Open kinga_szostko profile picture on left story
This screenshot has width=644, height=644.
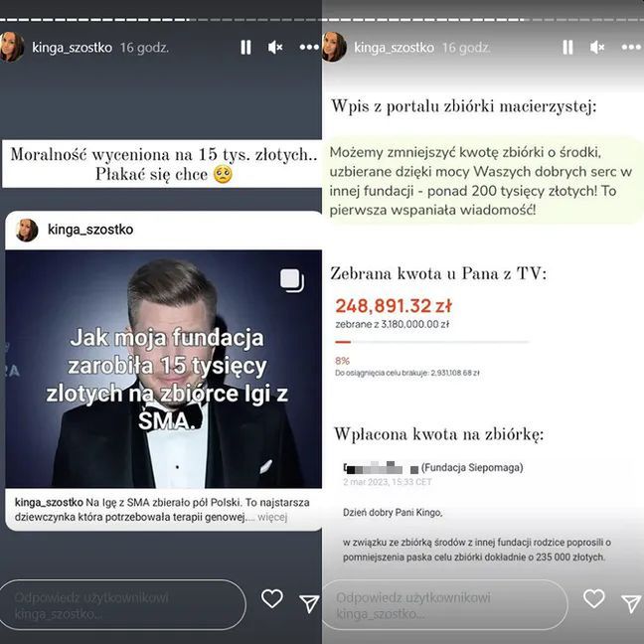[11, 47]
